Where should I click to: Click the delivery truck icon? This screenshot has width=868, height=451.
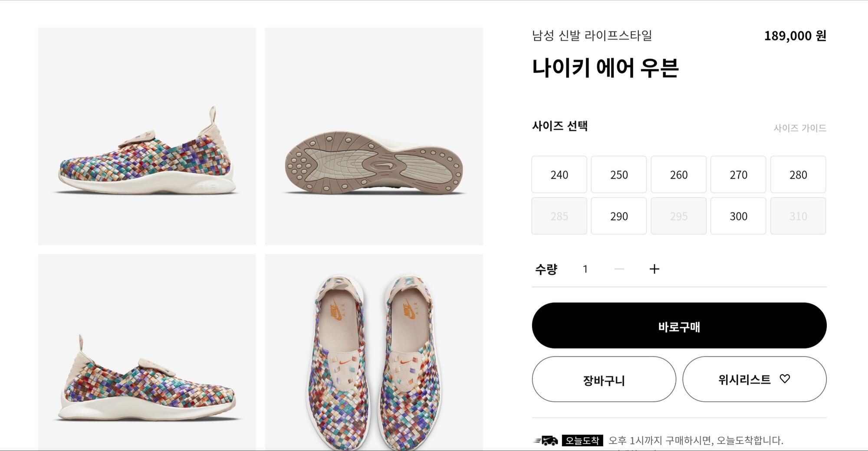[x=546, y=441]
